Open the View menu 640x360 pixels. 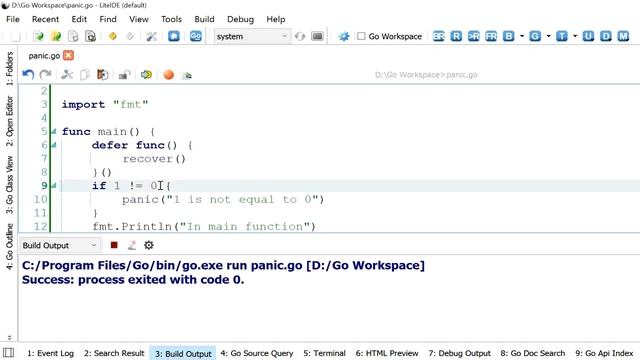pos(139,19)
